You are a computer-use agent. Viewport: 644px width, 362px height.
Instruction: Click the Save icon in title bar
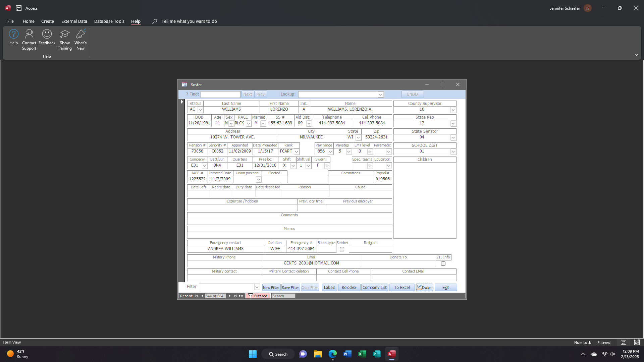tap(19, 8)
